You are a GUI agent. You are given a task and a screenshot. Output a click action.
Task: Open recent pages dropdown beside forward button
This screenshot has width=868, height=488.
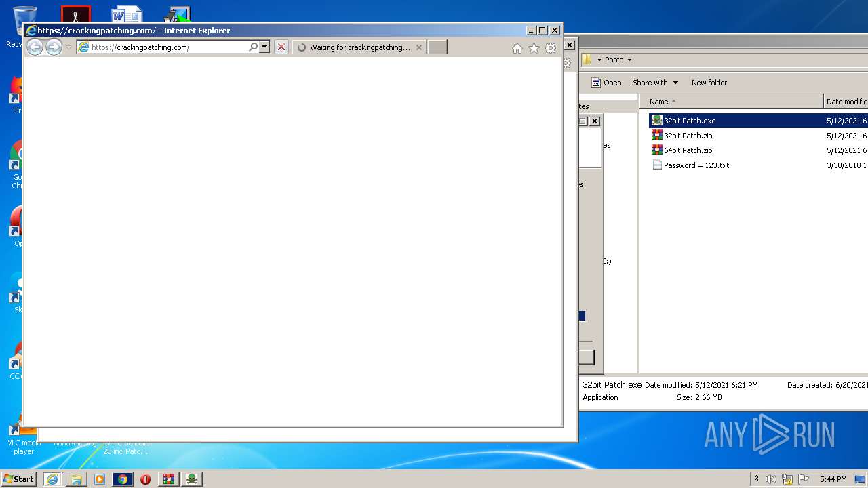click(68, 47)
